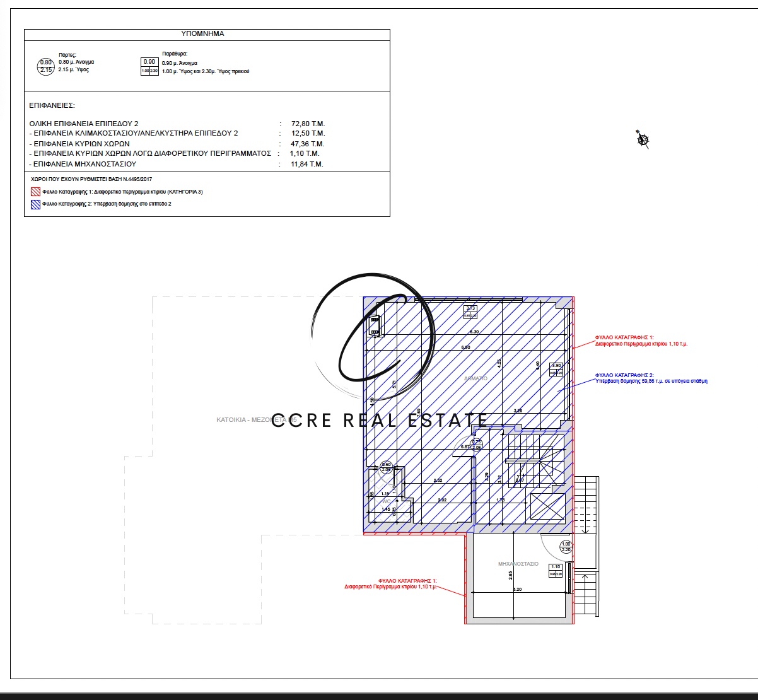The height and width of the screenshot is (700, 758).
Task: Select the ΕΠΙΦΑΝΕΙΑ ΜΗΧΑΝΟΣΤΑΣΙΟΥ row label
Action: pyautogui.click(x=83, y=164)
